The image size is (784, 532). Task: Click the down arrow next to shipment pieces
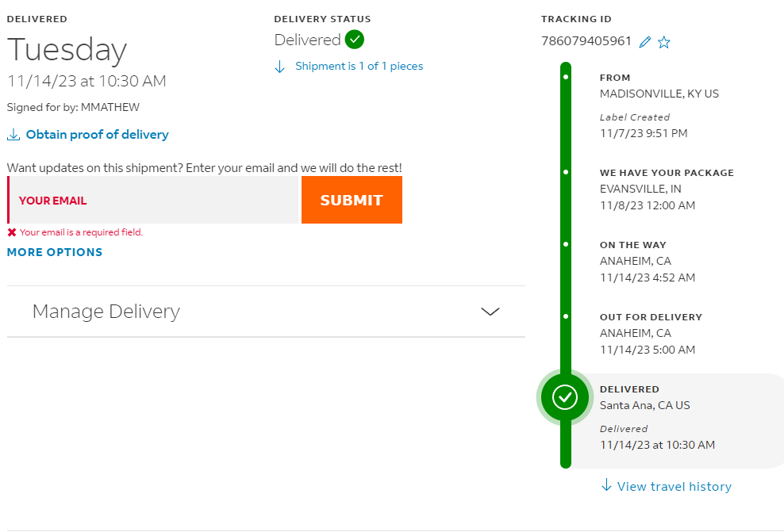[280, 67]
